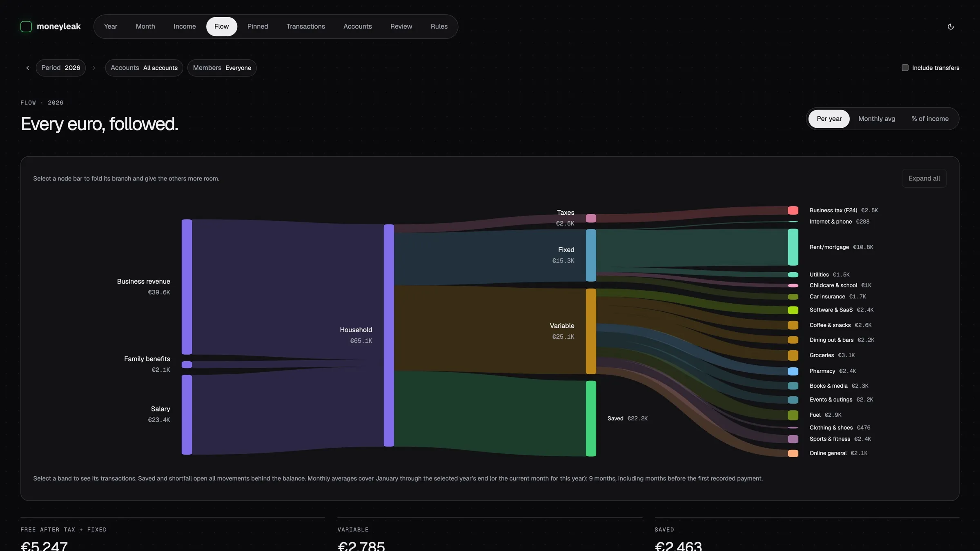Viewport: 980px width, 551px height.
Task: Switch to Monthly avg view
Action: tap(877, 119)
